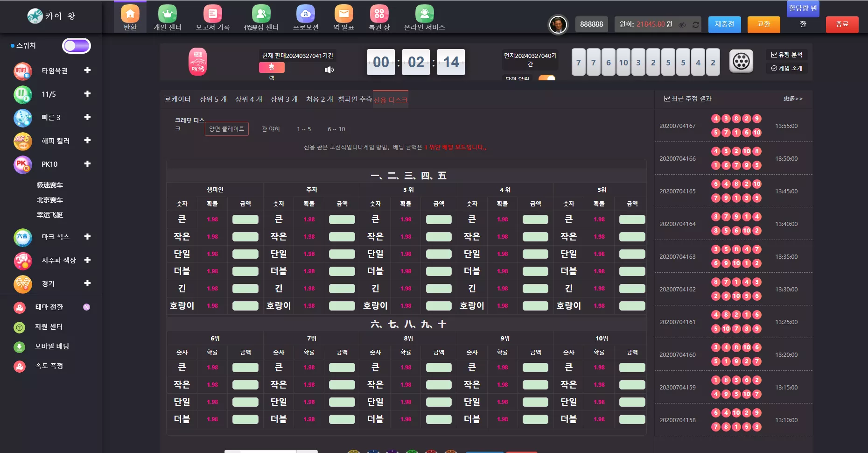Click the 프로모션 promotion icon
Viewport: 868px width, 453px height.
tap(306, 14)
